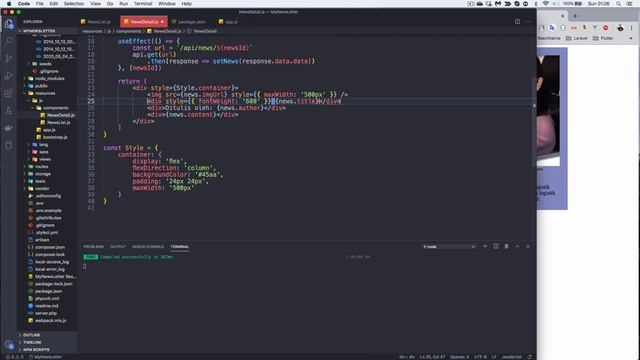Open the Run and Debug view
The width and height of the screenshot is (640, 360).
9,76
